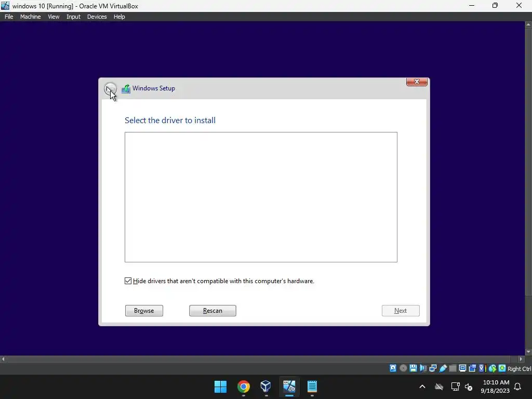The image size is (532, 399).
Task: Click the vertical scrollbar up arrow
Action: pyautogui.click(x=528, y=24)
